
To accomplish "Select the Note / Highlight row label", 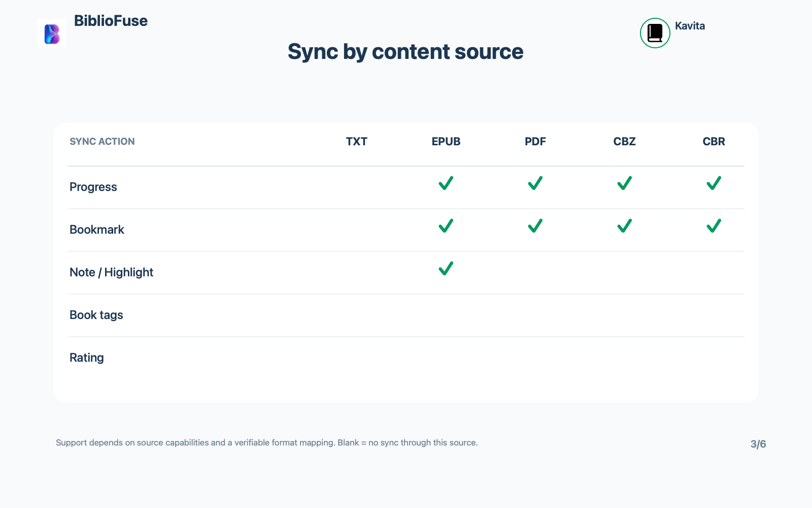I will click(111, 272).
